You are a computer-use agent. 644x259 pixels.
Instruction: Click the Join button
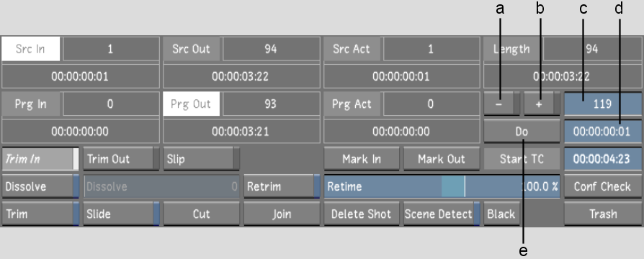point(282,214)
